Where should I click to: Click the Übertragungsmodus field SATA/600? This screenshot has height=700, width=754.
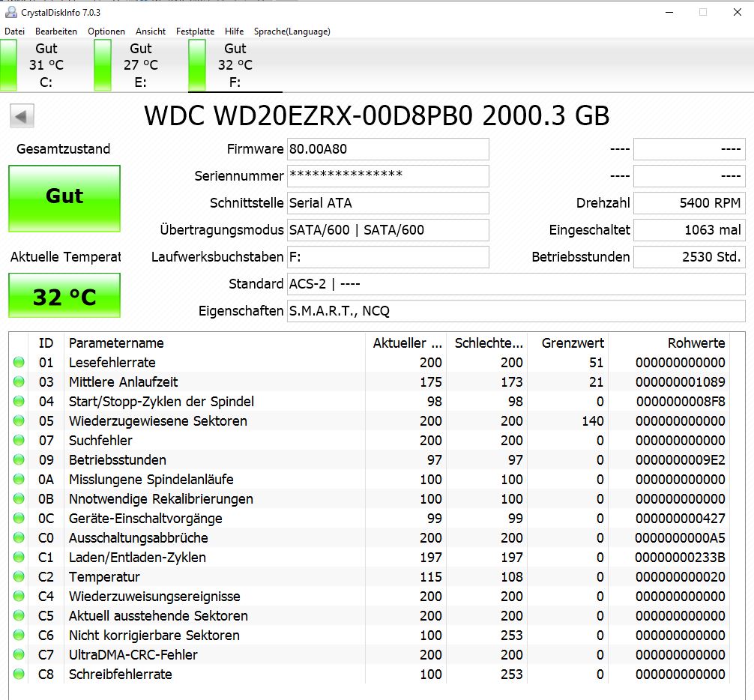(x=388, y=230)
